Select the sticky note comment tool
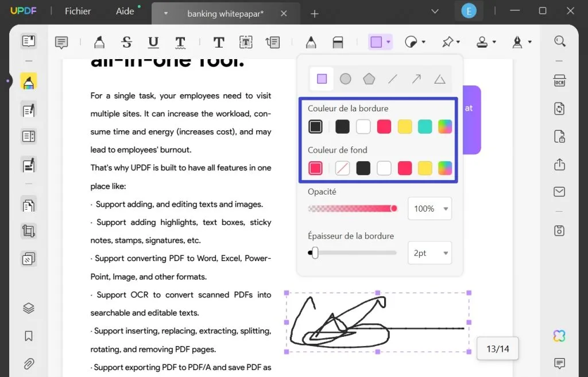Viewport: 588px width, 377px height. tap(61, 42)
